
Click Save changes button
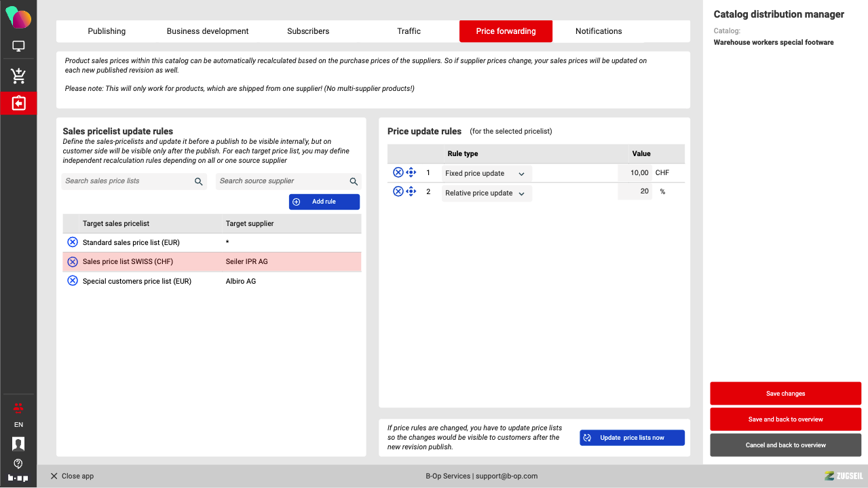click(785, 394)
